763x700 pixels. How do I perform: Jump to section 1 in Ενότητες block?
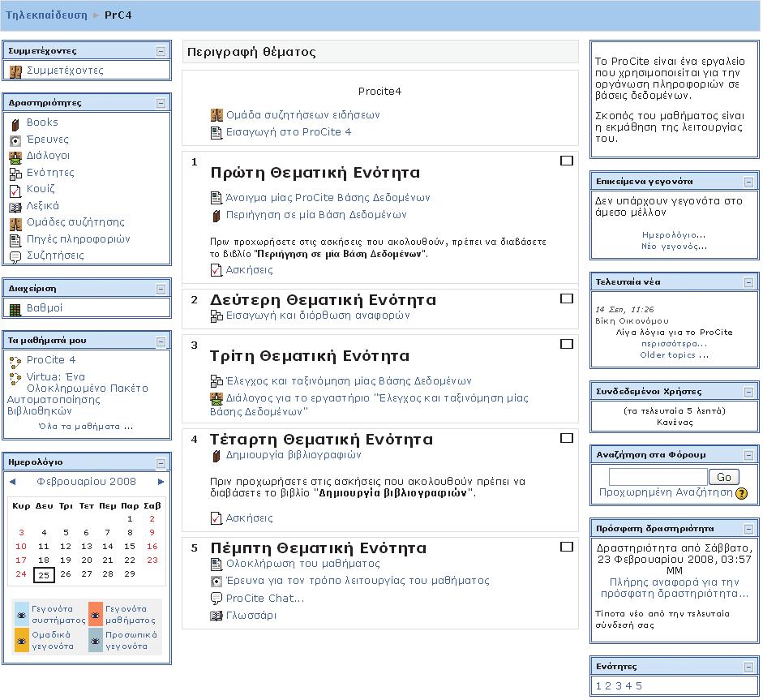coord(598,686)
